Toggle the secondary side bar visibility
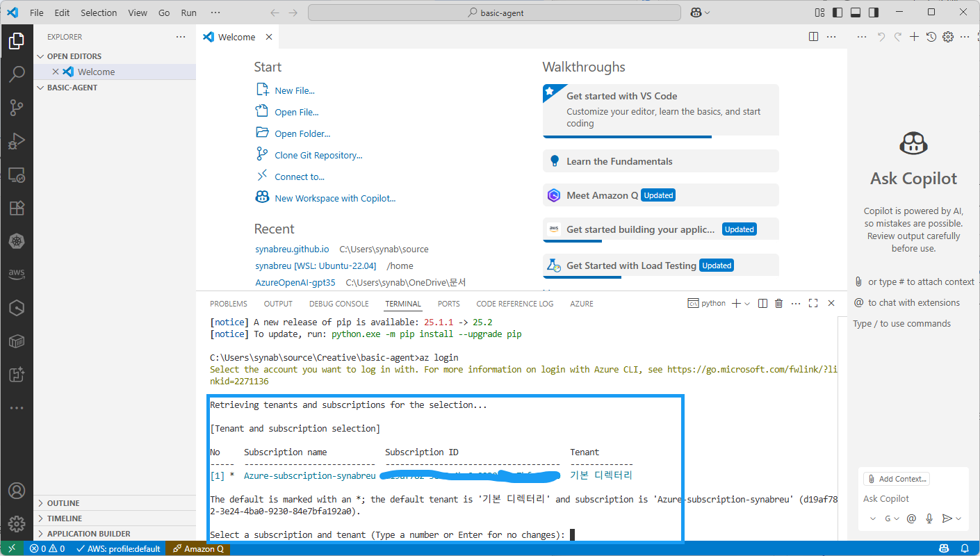This screenshot has height=556, width=980. coord(874,13)
